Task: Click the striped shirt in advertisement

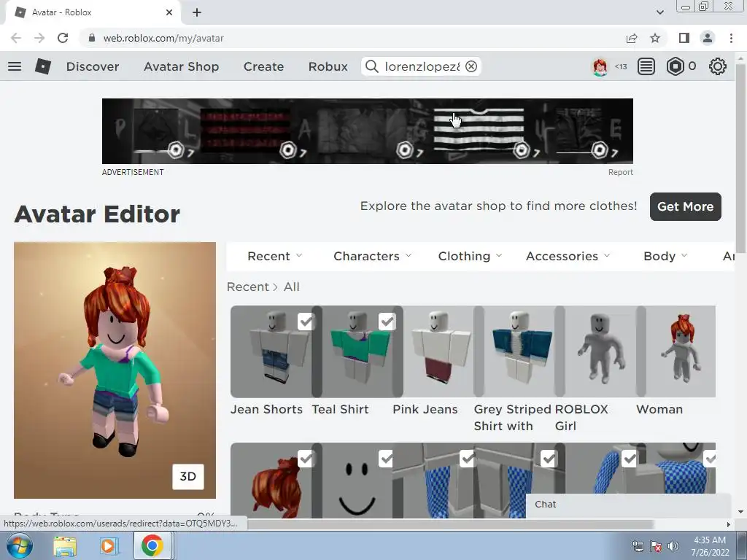Action: [479, 130]
